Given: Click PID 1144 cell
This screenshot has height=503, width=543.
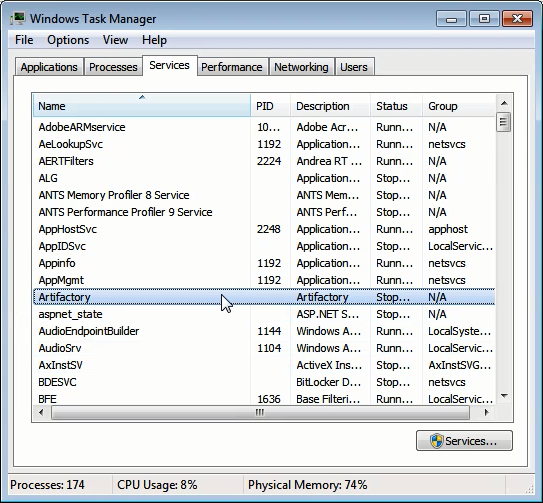Looking at the screenshot, I should (269, 331).
